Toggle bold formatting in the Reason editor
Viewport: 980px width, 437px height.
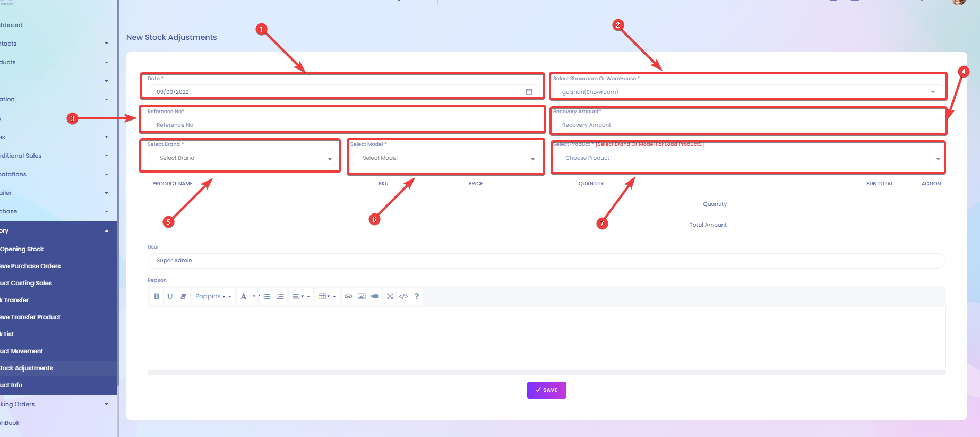pyautogui.click(x=157, y=296)
